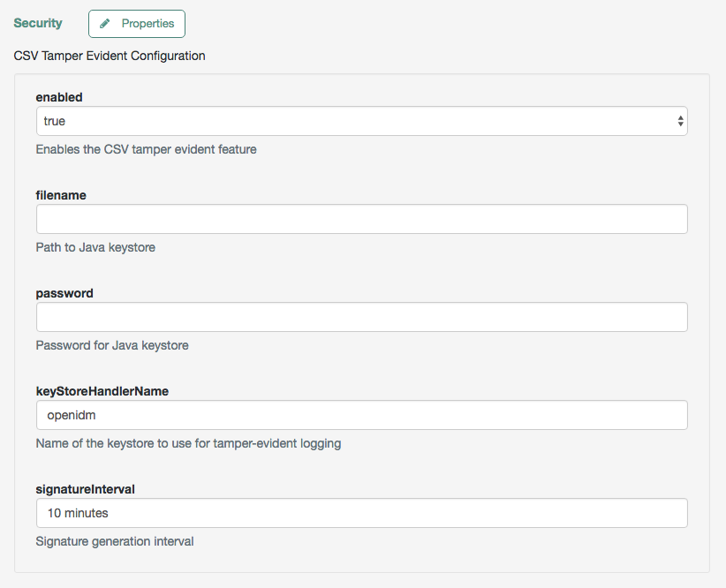The width and height of the screenshot is (726, 588).
Task: Click the keyStoreHandlerName field containing openidm
Action: 361,415
